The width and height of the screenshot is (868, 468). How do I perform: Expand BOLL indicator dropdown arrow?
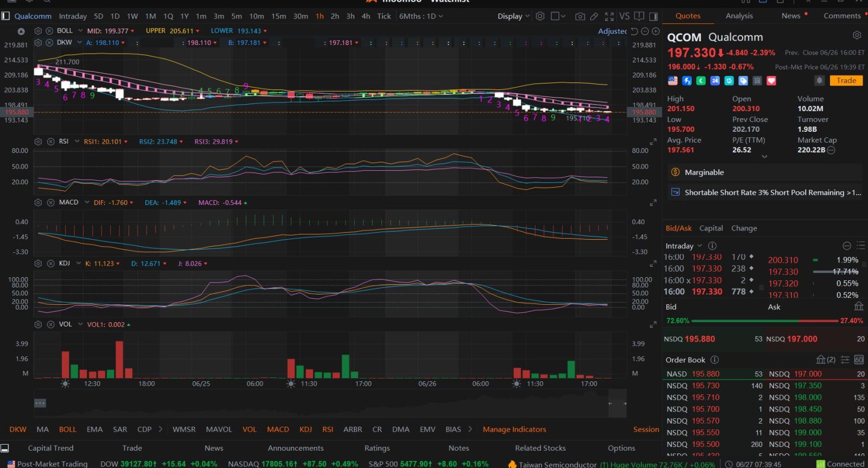coord(80,31)
